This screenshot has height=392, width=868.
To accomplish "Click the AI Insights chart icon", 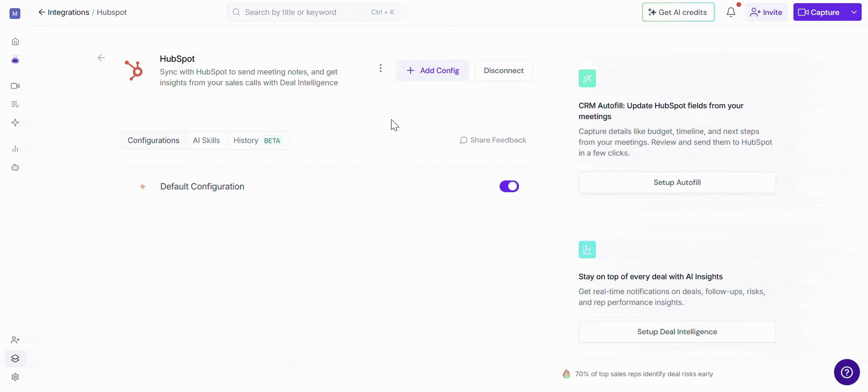I will 587,249.
